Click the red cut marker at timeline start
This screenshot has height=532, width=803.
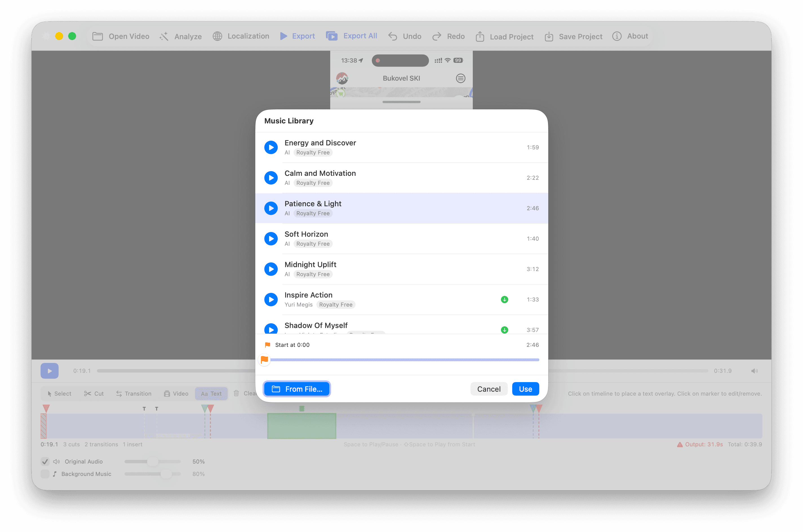pyautogui.click(x=46, y=409)
